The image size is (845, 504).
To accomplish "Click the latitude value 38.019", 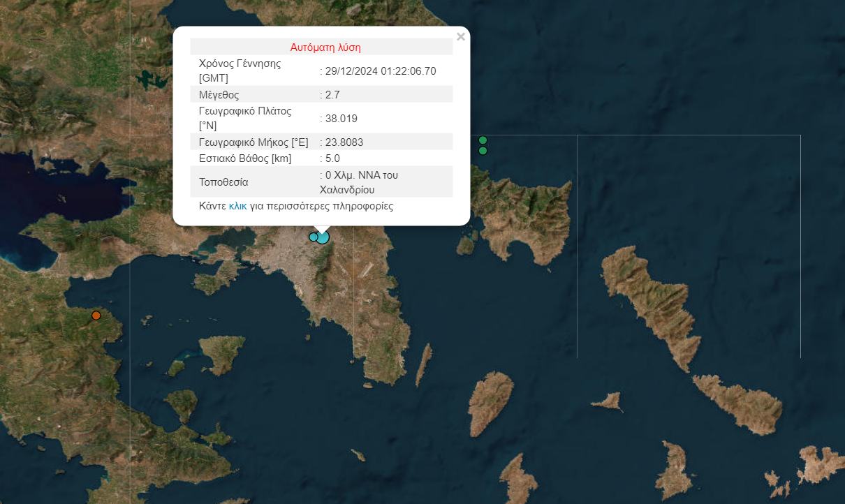I will [341, 118].
